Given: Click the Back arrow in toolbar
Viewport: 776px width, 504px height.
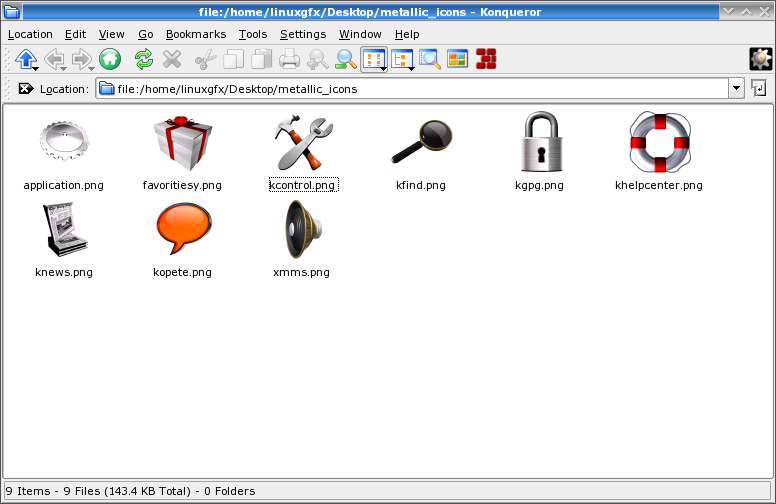Looking at the screenshot, I should pyautogui.click(x=54, y=59).
